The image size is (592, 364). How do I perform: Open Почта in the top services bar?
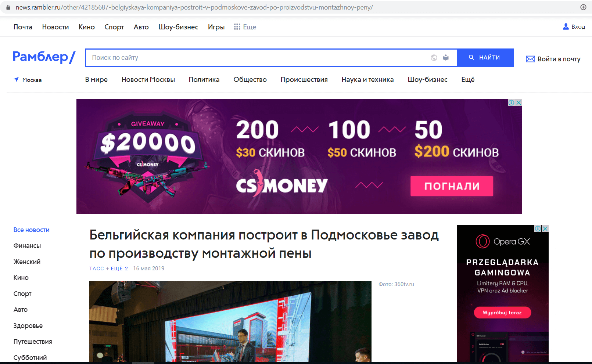(23, 27)
